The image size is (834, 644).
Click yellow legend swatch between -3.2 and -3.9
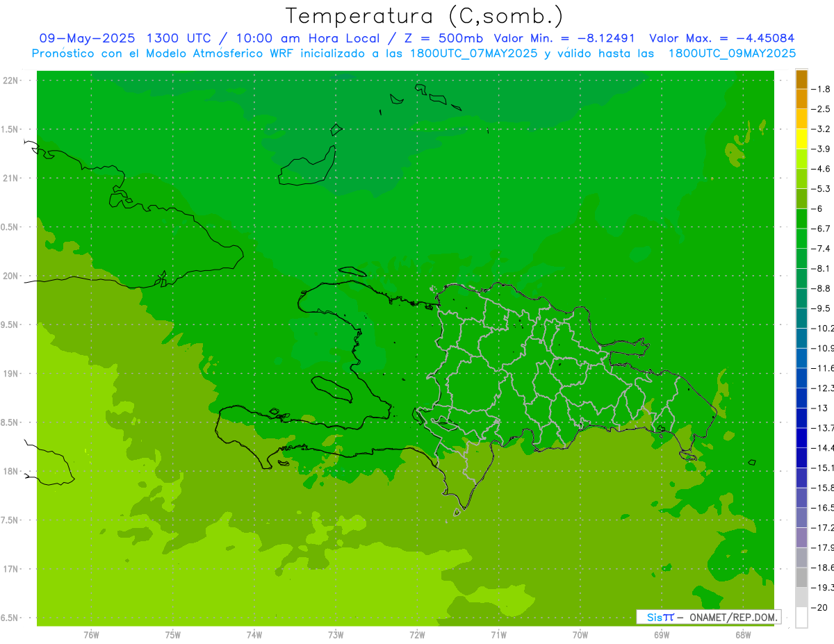[801, 139]
